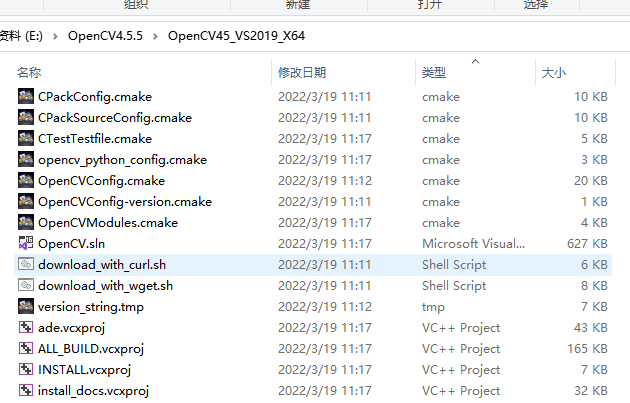The image size is (630, 403).
Task: Click the OpenCV.sln Visual Studio icon
Action: (x=26, y=243)
